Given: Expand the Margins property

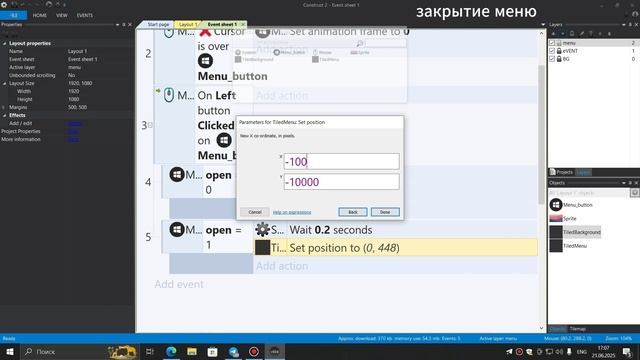Looking at the screenshot, I should [x=4, y=107].
